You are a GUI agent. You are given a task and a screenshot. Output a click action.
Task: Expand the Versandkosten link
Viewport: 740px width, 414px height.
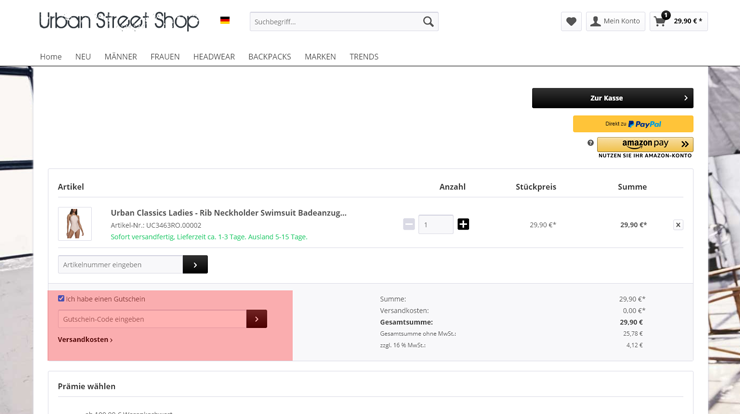[85, 339]
